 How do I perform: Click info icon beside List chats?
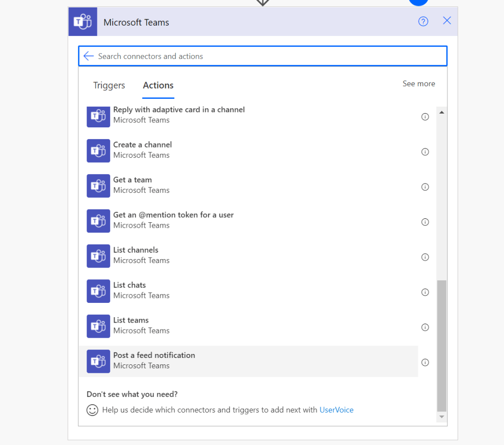[425, 292]
